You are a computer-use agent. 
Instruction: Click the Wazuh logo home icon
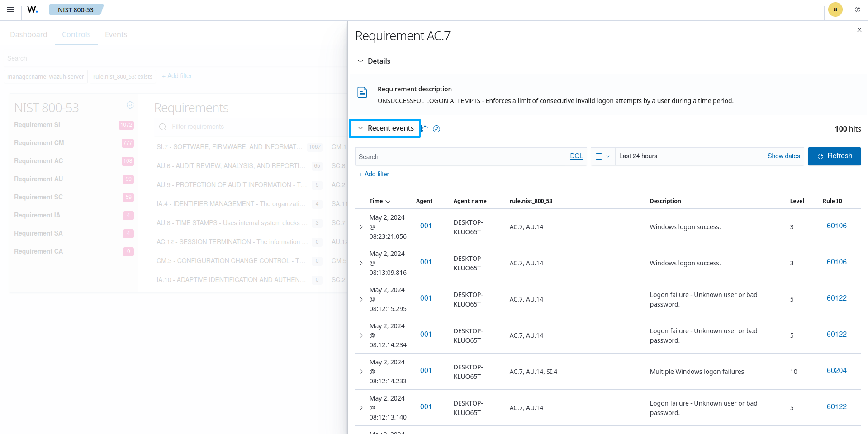[33, 9]
